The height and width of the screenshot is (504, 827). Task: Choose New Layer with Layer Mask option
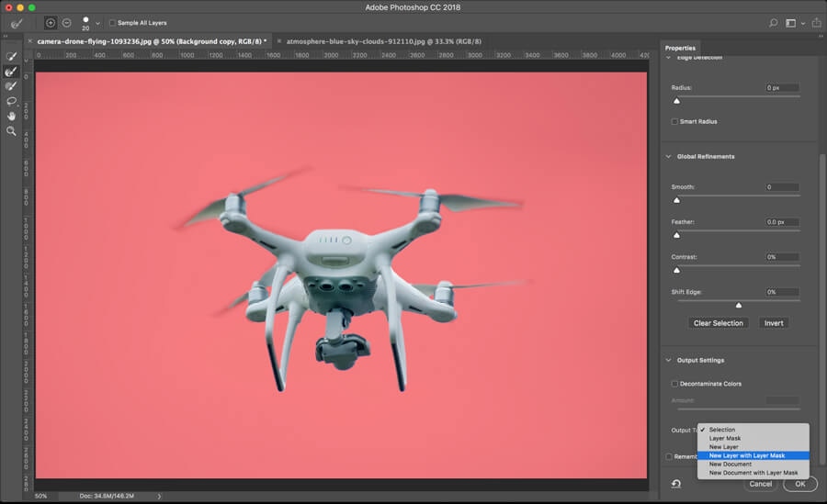tap(746, 455)
